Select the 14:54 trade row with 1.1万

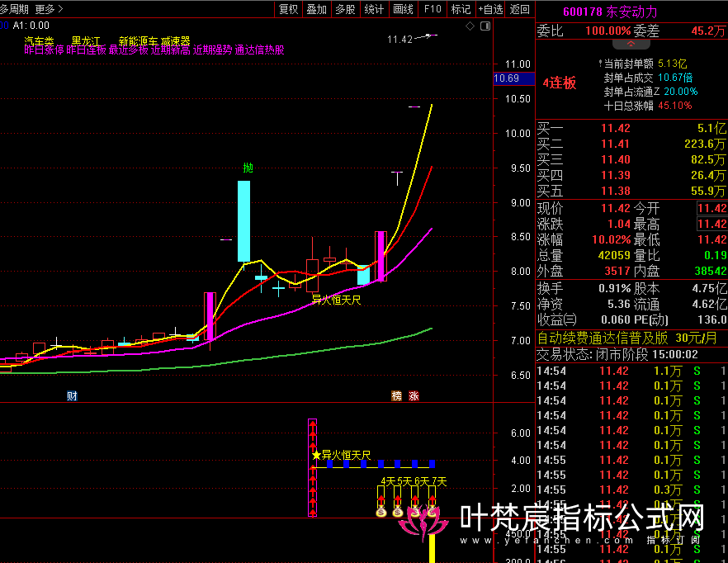click(631, 371)
